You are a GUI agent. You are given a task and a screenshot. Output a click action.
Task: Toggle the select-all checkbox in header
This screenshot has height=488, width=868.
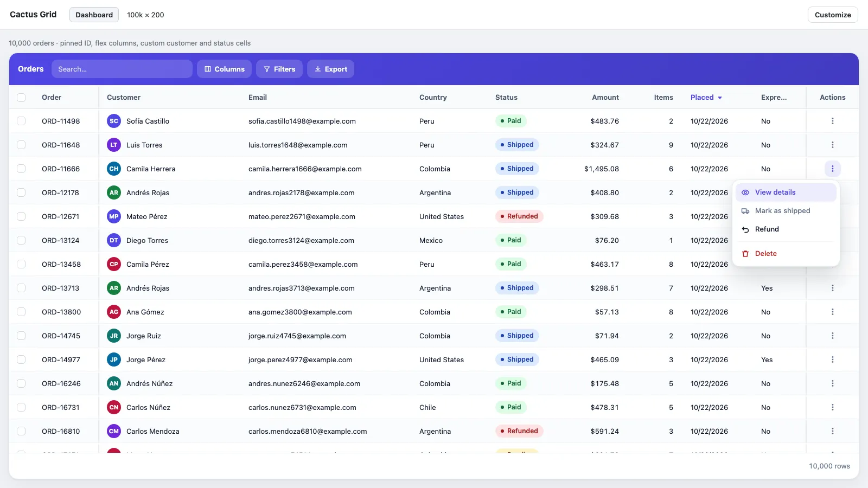[21, 98]
